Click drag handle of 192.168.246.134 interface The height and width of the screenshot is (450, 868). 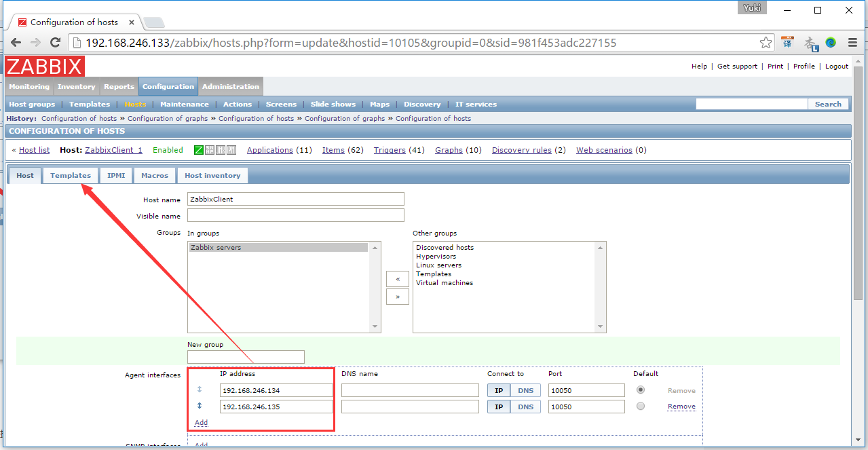(x=200, y=390)
